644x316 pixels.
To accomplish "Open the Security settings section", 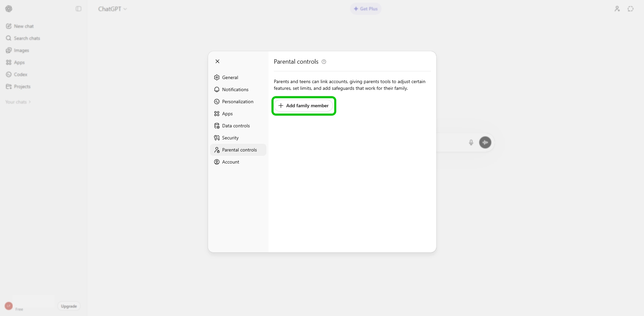I will pyautogui.click(x=230, y=138).
